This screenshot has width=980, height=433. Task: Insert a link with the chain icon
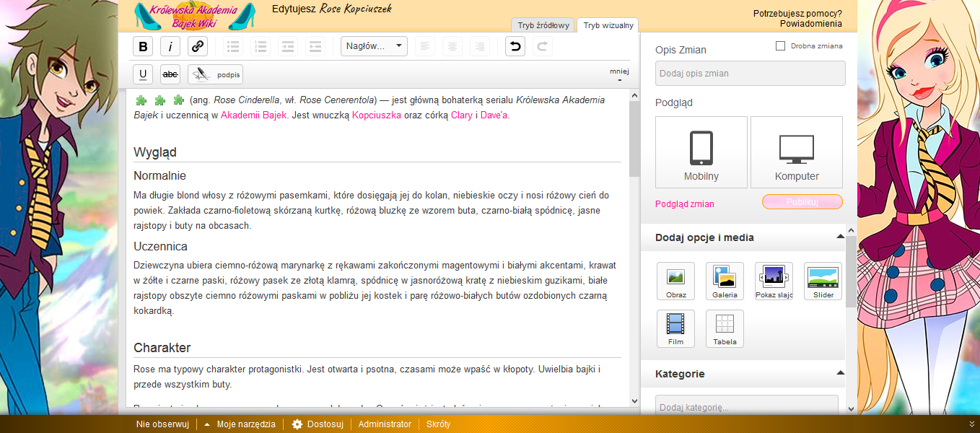(198, 46)
